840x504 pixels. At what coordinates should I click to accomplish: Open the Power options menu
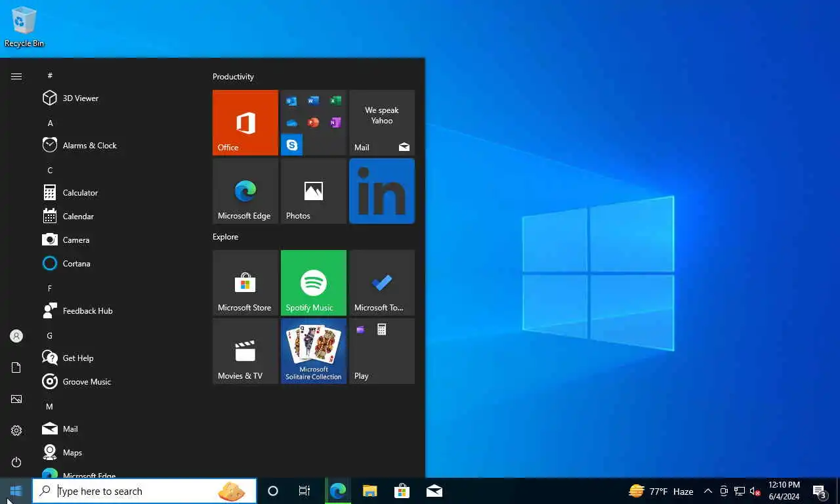pyautogui.click(x=16, y=462)
